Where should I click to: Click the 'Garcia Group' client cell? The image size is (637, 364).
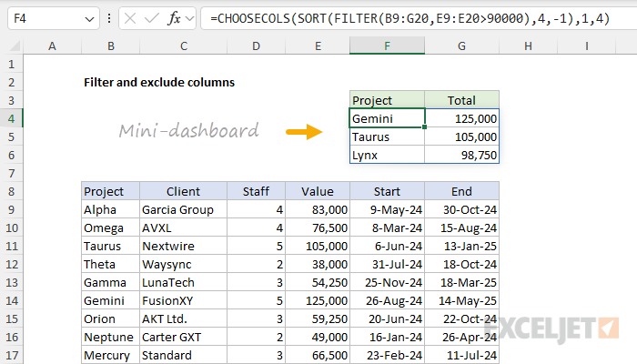click(x=183, y=209)
